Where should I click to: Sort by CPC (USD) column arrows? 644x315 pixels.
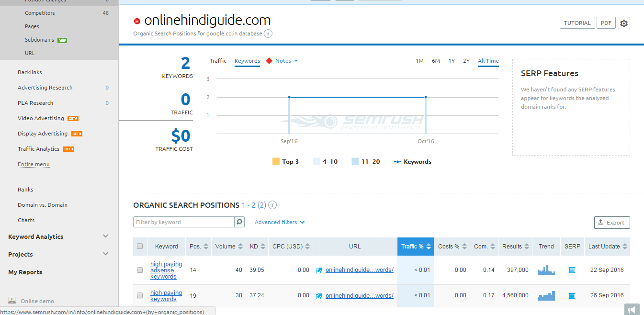(307, 247)
